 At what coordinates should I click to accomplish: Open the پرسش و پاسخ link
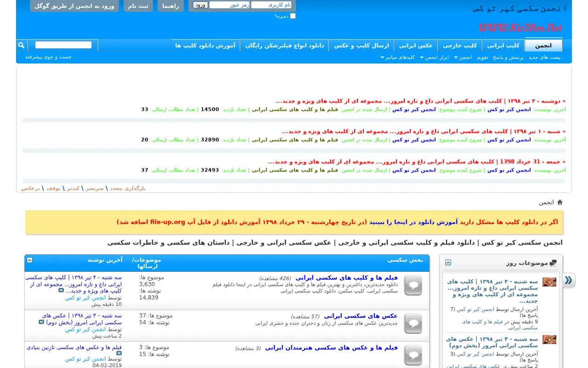click(x=508, y=57)
